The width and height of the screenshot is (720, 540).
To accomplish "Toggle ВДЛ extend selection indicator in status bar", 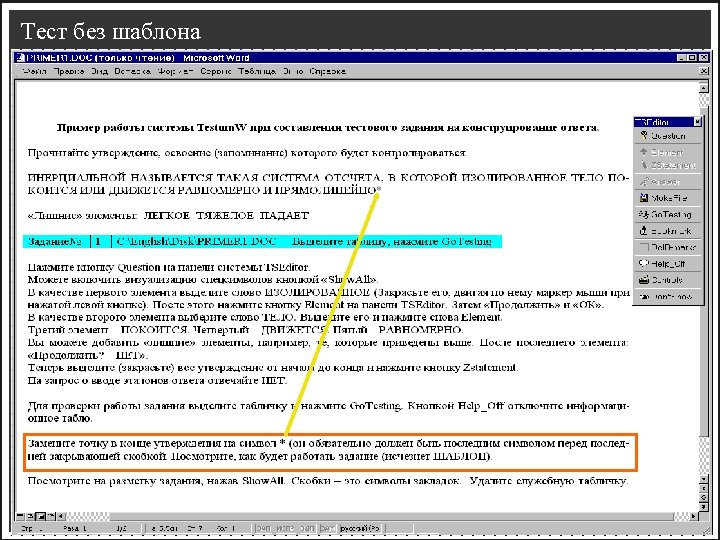I will click(307, 529).
